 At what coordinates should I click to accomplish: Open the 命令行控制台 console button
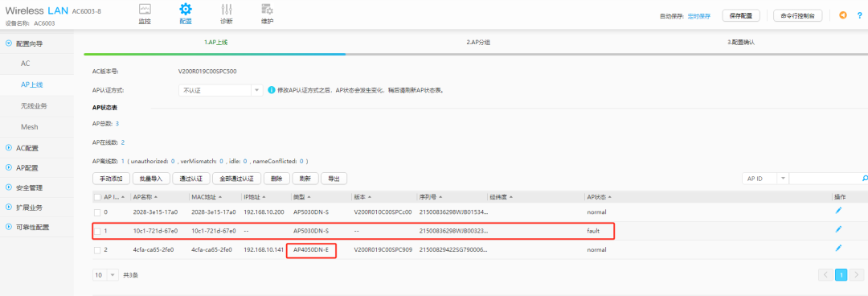click(x=798, y=16)
